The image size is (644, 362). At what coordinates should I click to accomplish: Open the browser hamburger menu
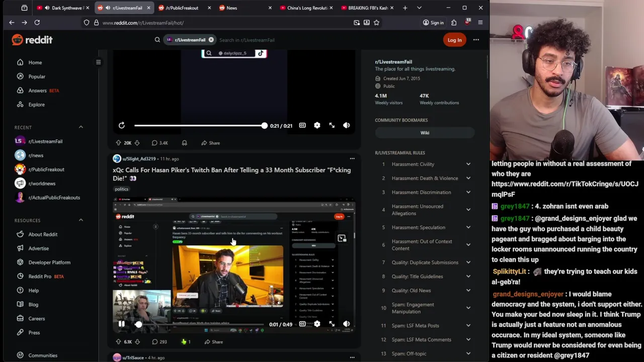(x=480, y=23)
